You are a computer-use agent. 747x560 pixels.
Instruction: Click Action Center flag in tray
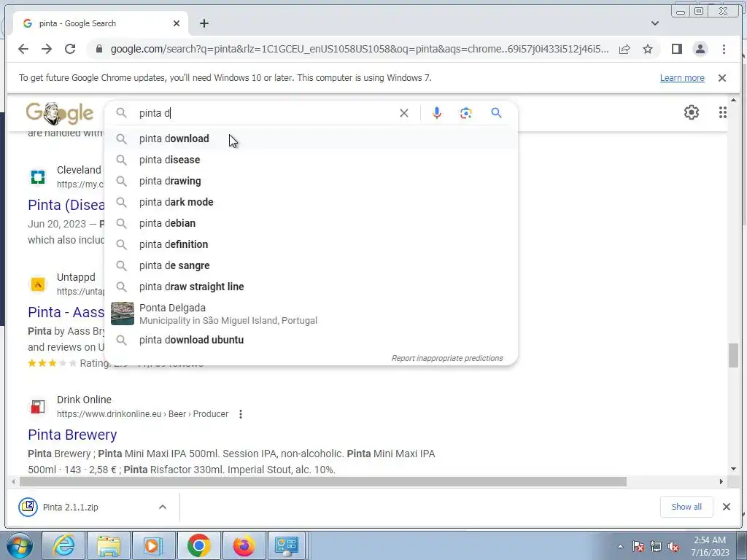(x=638, y=546)
